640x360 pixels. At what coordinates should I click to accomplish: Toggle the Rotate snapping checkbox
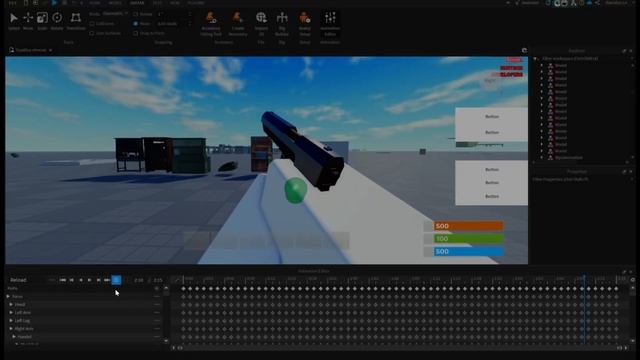[136, 14]
